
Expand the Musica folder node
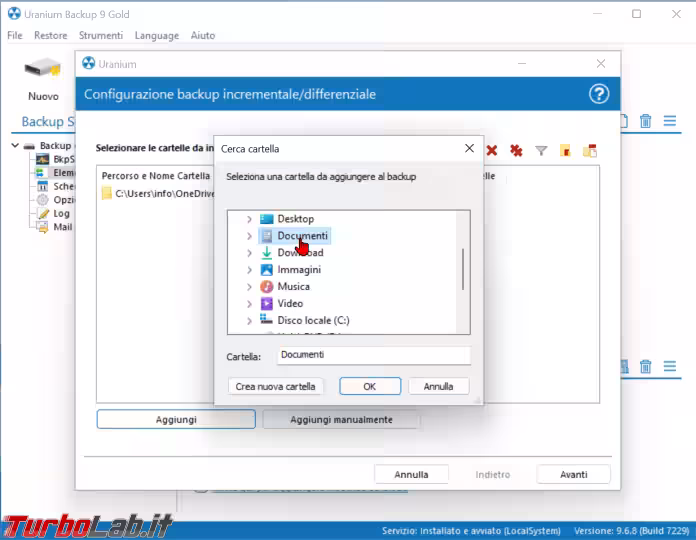point(249,287)
